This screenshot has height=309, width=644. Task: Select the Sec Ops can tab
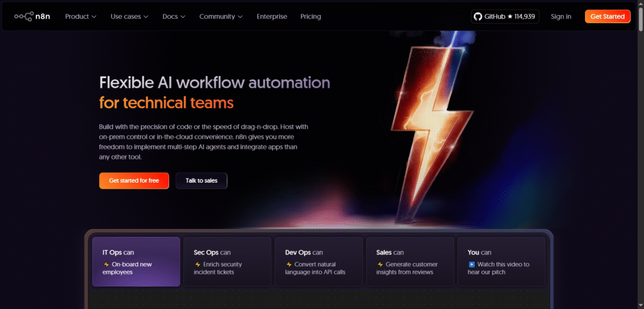pyautogui.click(x=227, y=261)
